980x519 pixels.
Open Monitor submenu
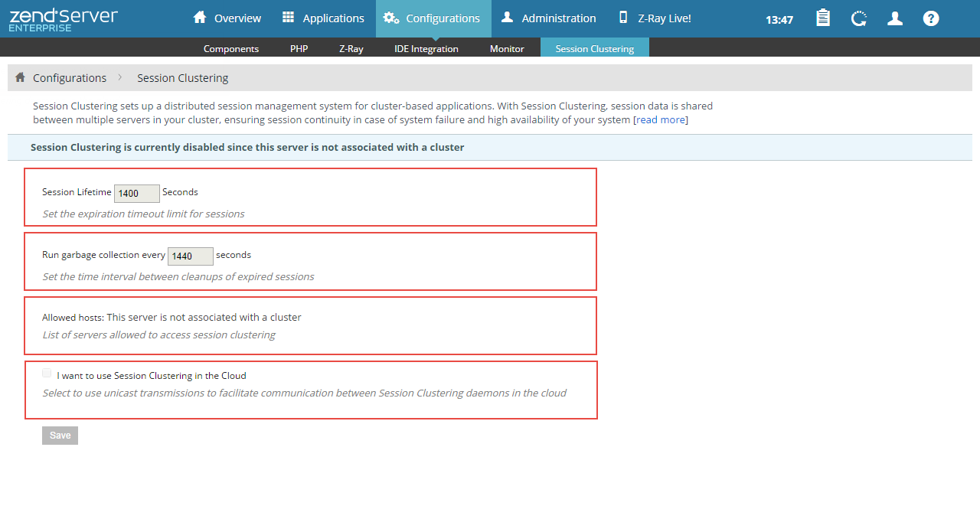(x=507, y=48)
